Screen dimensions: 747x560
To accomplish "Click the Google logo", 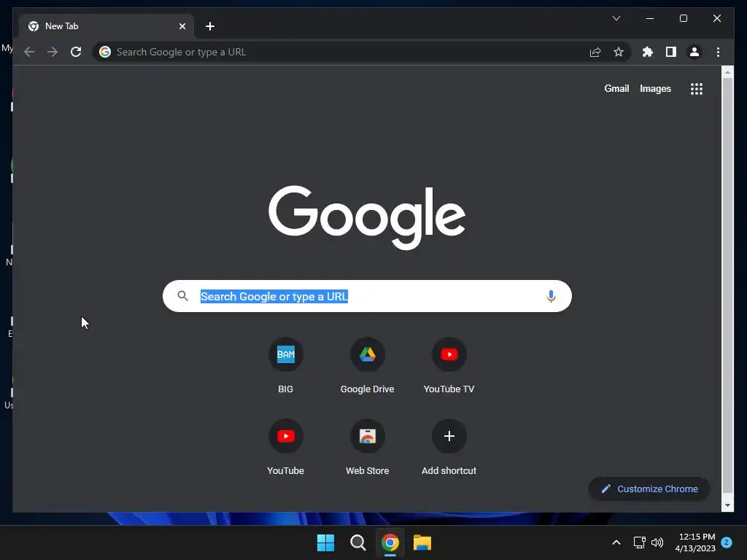I will pos(367,217).
